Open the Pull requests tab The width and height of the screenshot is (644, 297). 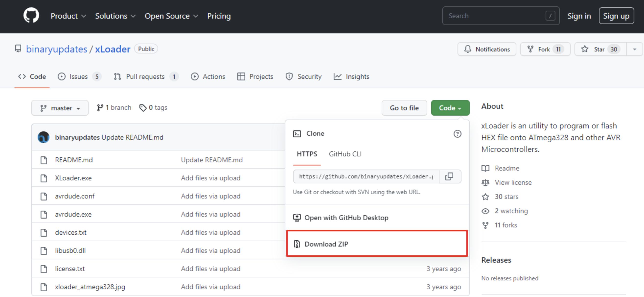(x=146, y=76)
